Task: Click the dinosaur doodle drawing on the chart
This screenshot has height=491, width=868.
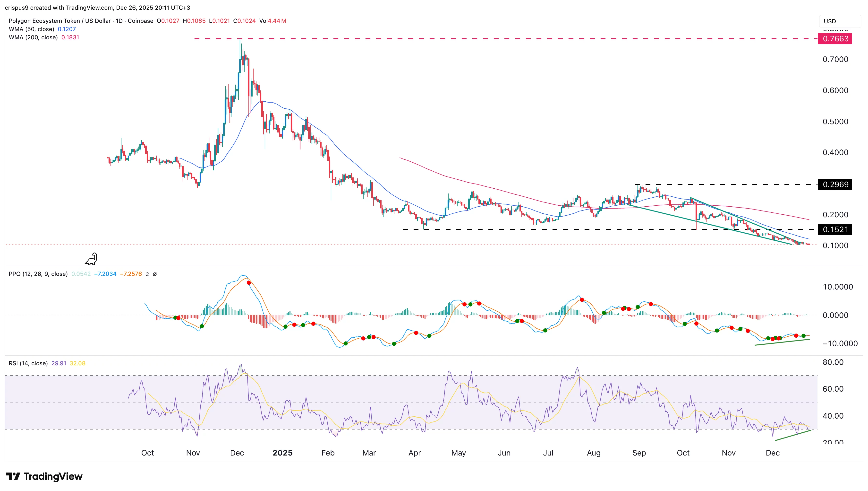Action: pyautogui.click(x=91, y=260)
